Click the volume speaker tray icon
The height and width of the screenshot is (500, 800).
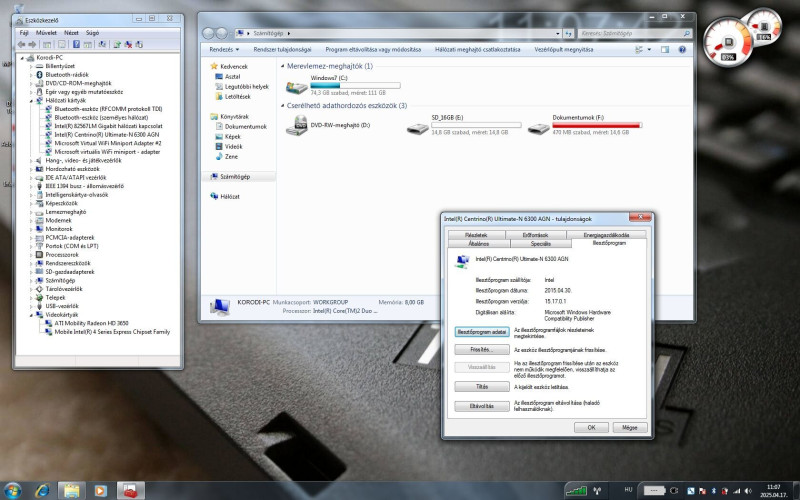pos(748,491)
